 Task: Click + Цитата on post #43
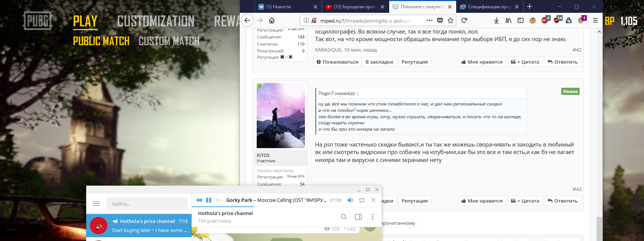tap(525, 201)
